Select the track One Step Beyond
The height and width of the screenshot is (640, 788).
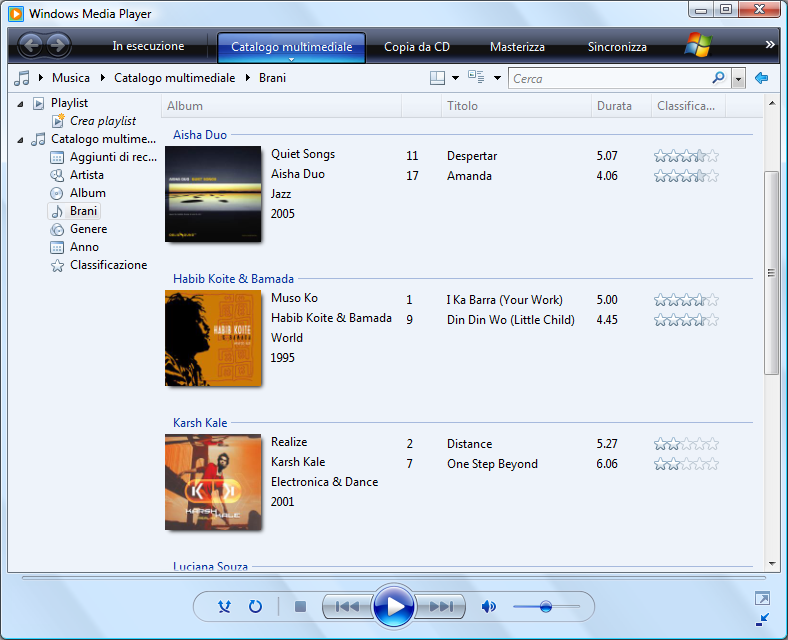(492, 464)
